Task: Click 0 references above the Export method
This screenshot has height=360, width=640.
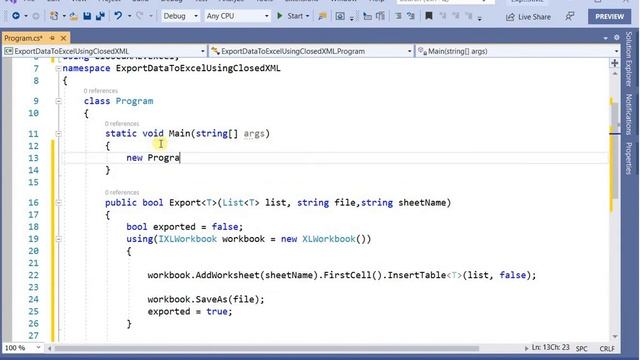Action: 122,192
